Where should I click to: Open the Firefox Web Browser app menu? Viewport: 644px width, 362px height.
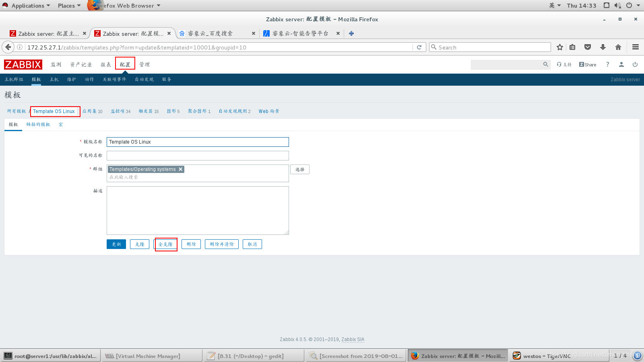click(x=125, y=6)
